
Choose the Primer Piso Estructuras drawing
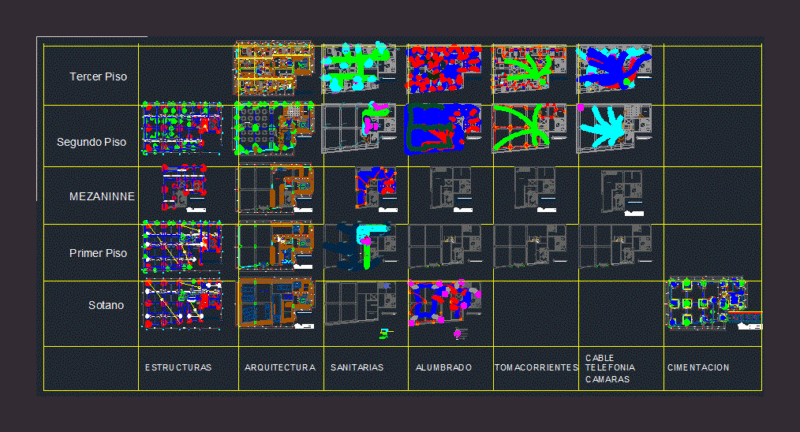[182, 247]
